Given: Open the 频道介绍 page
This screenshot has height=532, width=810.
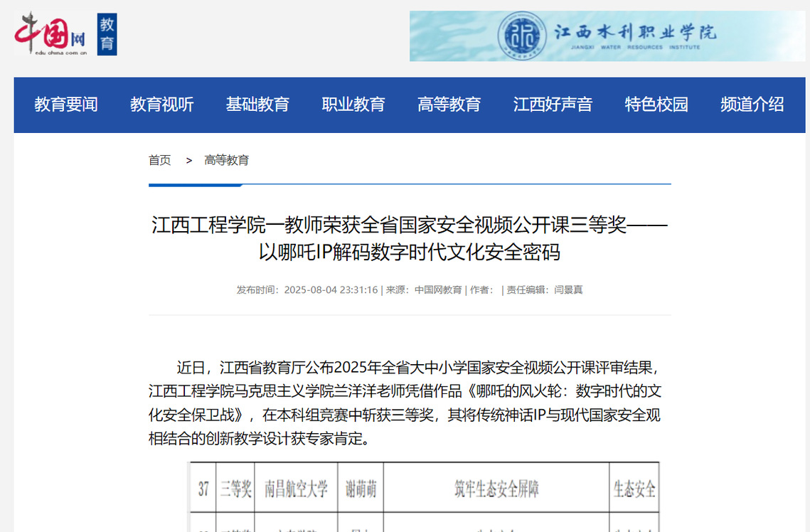Looking at the screenshot, I should click(752, 105).
